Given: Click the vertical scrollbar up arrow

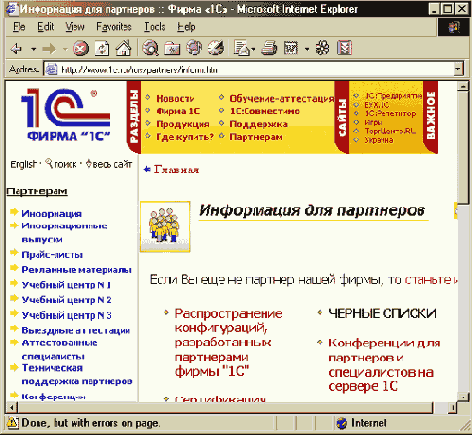Looking at the screenshot, I should coord(463,86).
